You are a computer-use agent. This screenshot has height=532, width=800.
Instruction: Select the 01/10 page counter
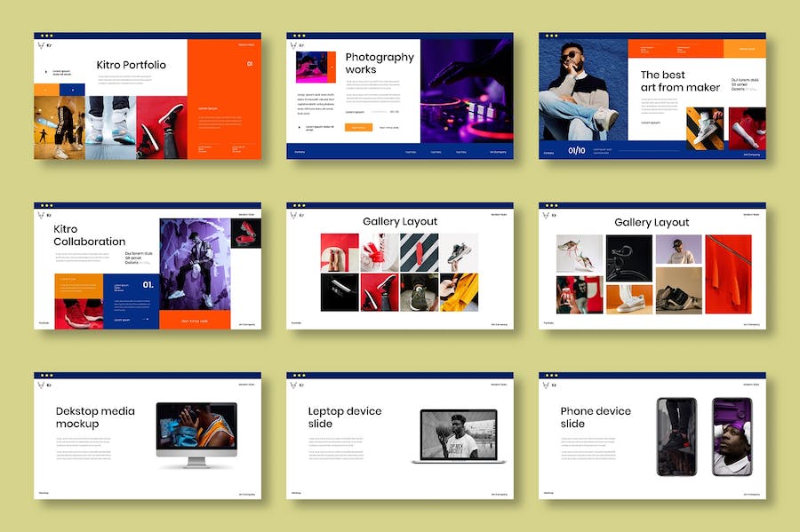point(577,151)
